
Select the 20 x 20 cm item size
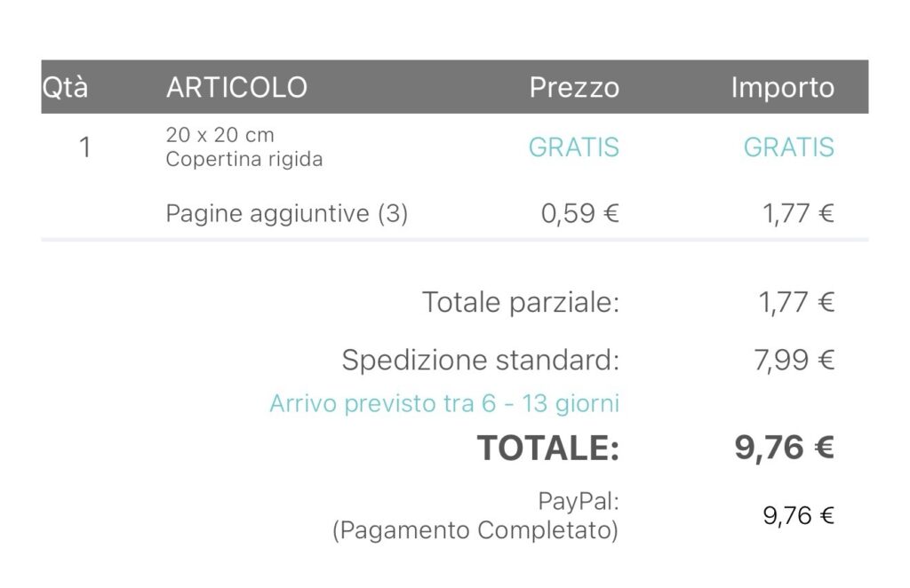tap(220, 136)
